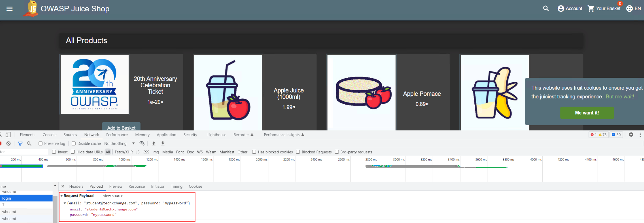Open Your Basket
The height and width of the screenshot is (223, 644).
pos(604,8)
